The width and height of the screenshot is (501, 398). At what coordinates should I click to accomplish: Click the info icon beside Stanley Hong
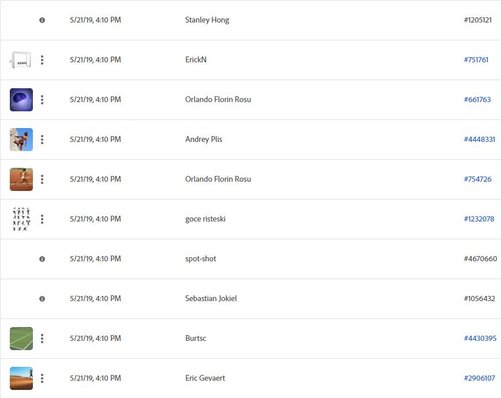click(42, 20)
